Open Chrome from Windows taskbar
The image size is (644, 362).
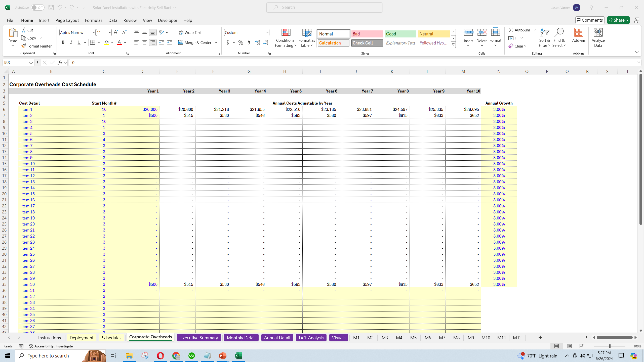(176, 356)
